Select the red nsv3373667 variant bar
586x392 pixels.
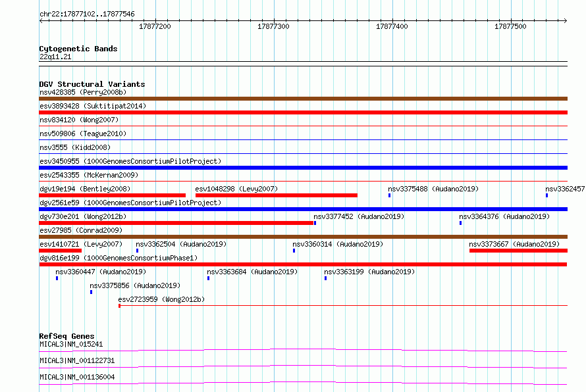click(518, 251)
